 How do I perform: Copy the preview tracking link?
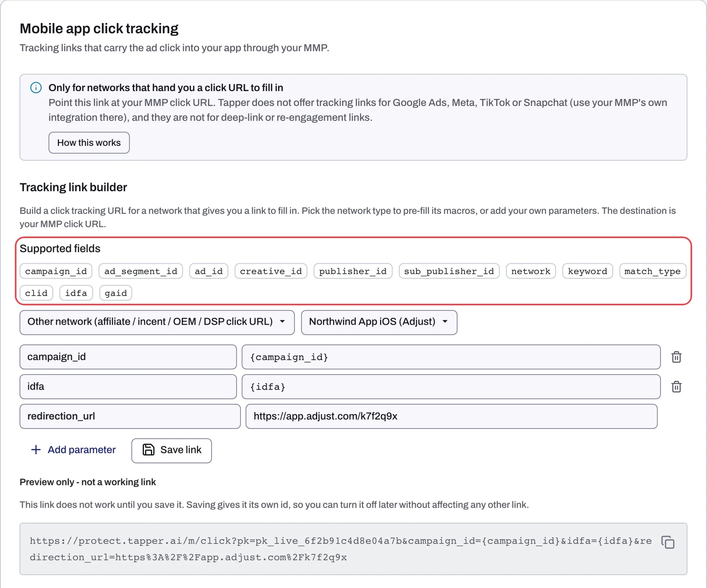[668, 542]
